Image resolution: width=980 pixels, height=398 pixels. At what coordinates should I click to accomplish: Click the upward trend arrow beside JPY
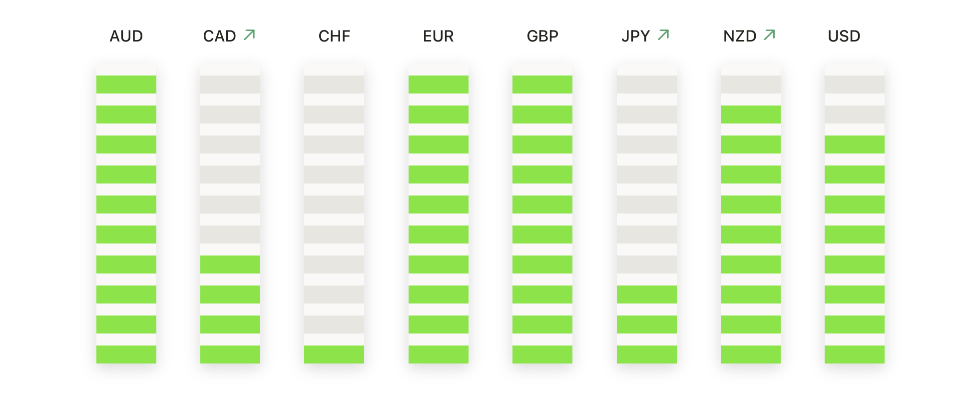click(x=663, y=34)
